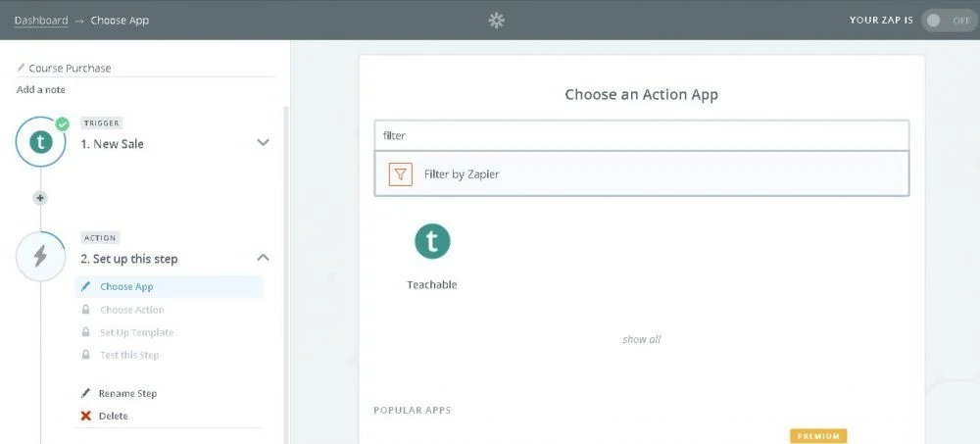Collapse the Set up this step section

263,258
